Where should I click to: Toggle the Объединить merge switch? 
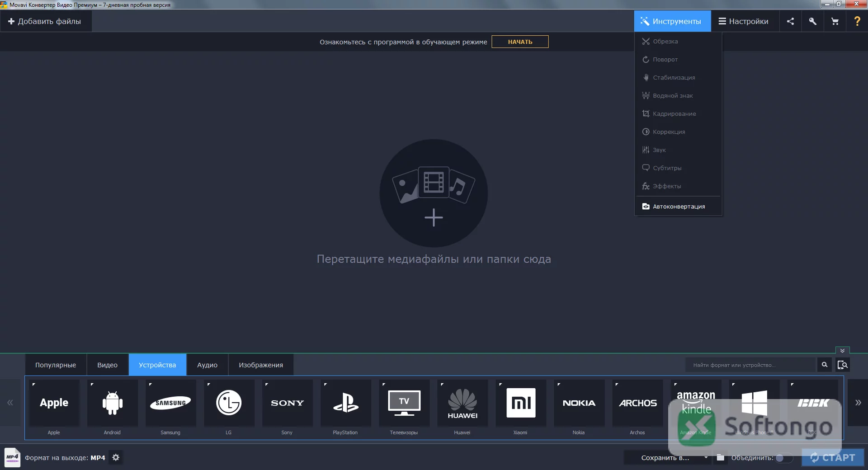784,458
